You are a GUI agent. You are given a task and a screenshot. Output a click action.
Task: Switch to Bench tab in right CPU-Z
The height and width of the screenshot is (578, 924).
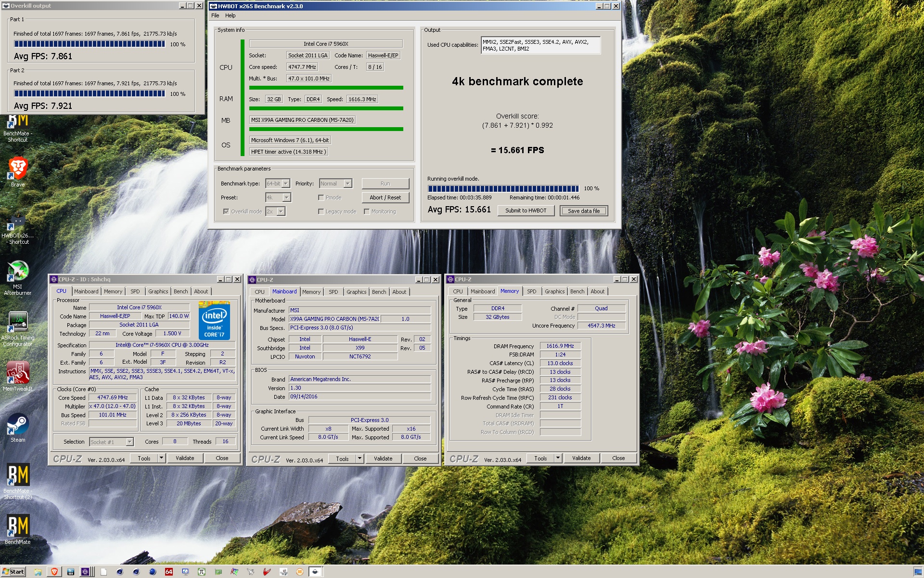(577, 291)
